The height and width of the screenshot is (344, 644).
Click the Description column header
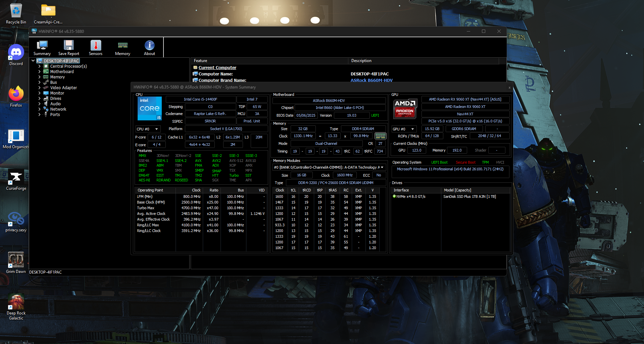pos(424,61)
